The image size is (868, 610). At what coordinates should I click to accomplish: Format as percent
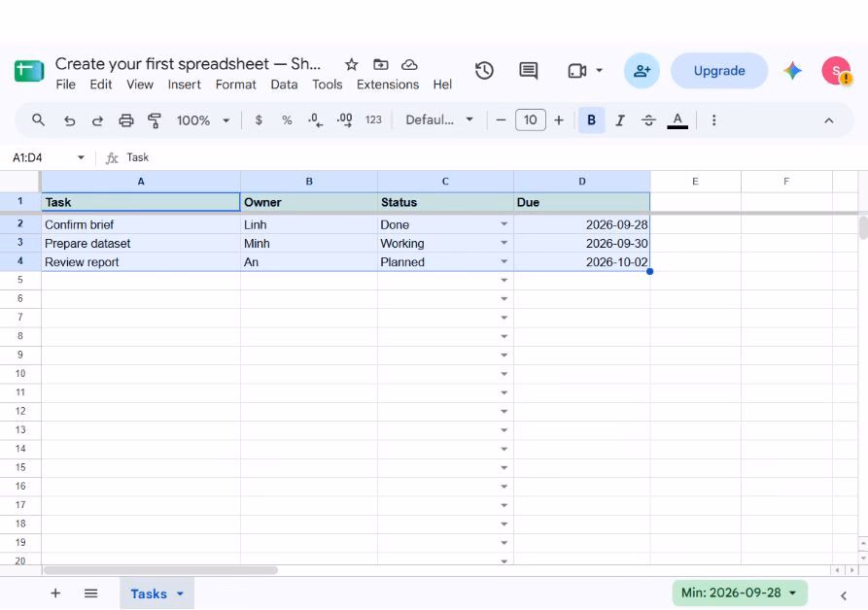[x=287, y=120]
